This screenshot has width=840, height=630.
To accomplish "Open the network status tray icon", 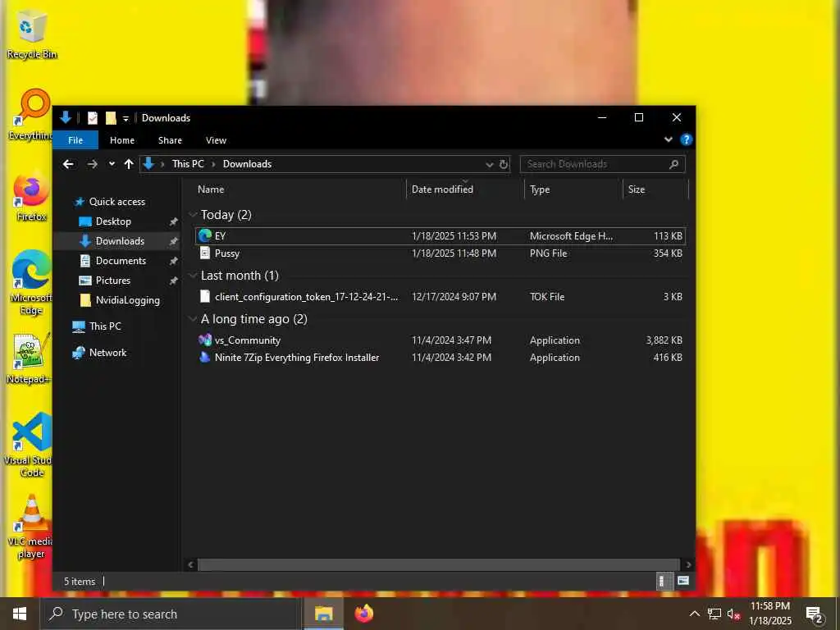I will [714, 614].
